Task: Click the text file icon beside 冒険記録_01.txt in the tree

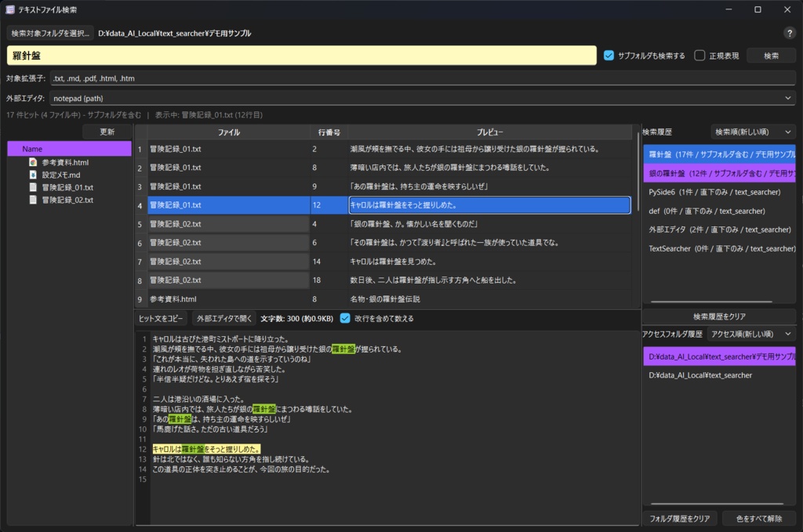Action: (x=33, y=187)
